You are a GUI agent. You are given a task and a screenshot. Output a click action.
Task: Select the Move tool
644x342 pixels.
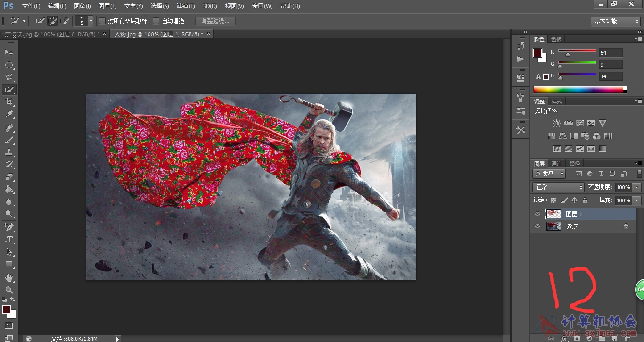9,52
